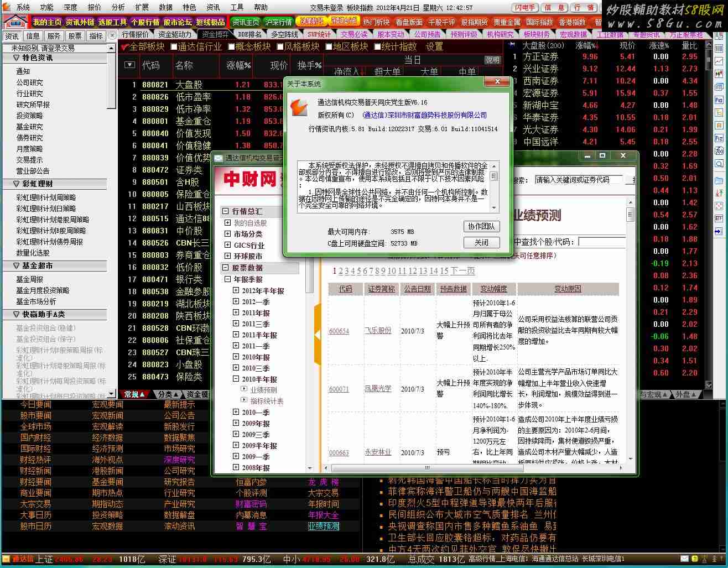Image resolution: width=728 pixels, height=568 pixels.
Task: Select the 业绩预测 tree item
Action: pyautogui.click(x=263, y=390)
